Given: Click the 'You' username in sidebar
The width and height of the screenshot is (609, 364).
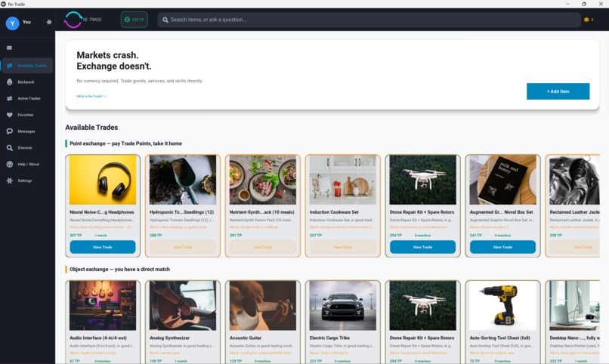Looking at the screenshot, I should pyautogui.click(x=26, y=22).
